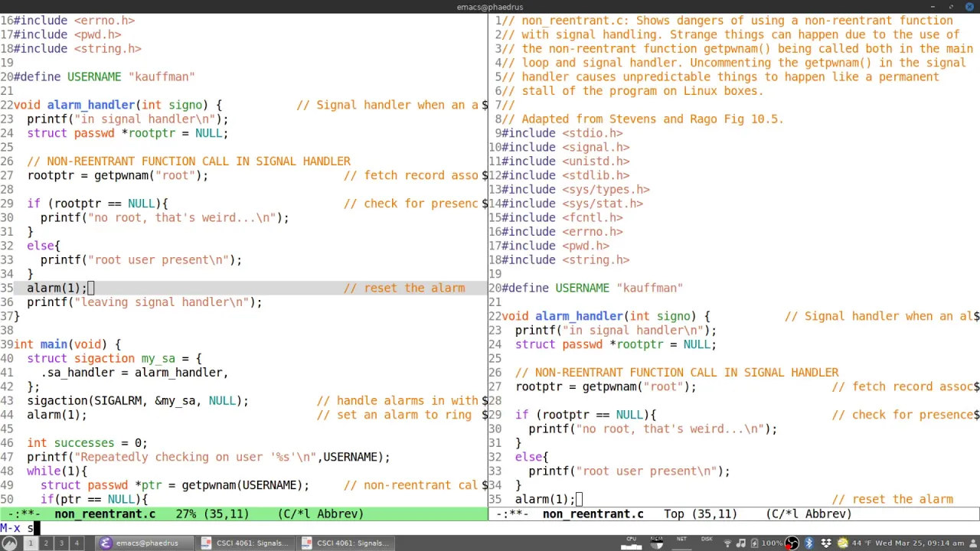Click the sigaction(SIGALRM, &my_sa, NULL) line
This screenshot has height=551, width=980.
tap(138, 401)
